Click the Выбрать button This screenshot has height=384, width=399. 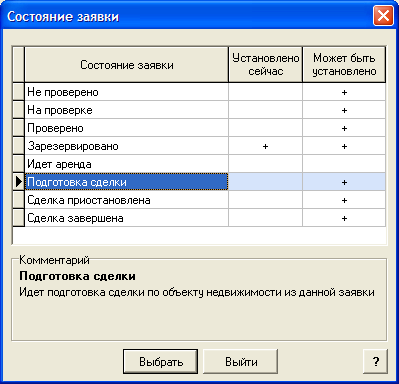[x=160, y=361]
